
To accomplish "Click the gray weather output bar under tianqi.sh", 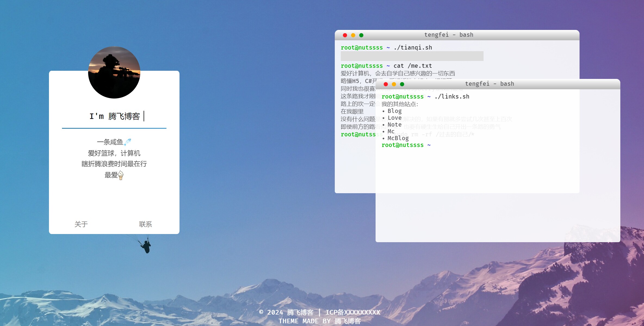I will coord(412,56).
